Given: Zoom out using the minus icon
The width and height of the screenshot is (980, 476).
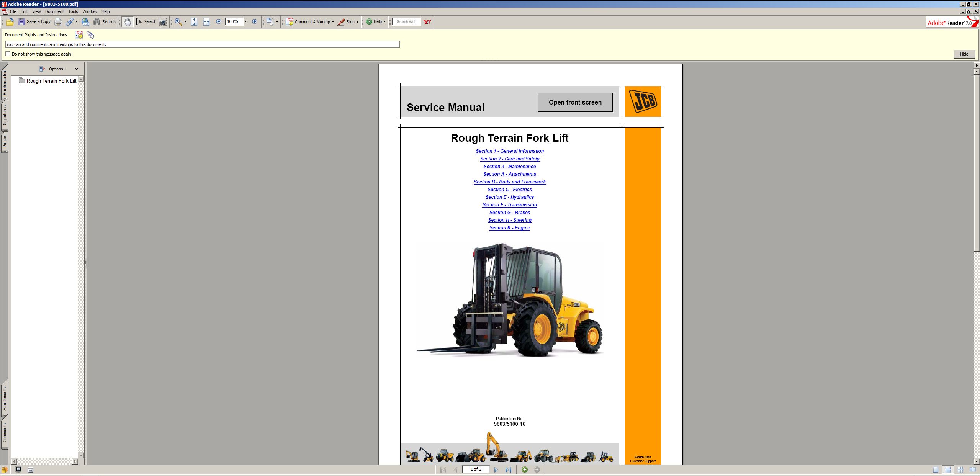Looking at the screenshot, I should click(218, 22).
